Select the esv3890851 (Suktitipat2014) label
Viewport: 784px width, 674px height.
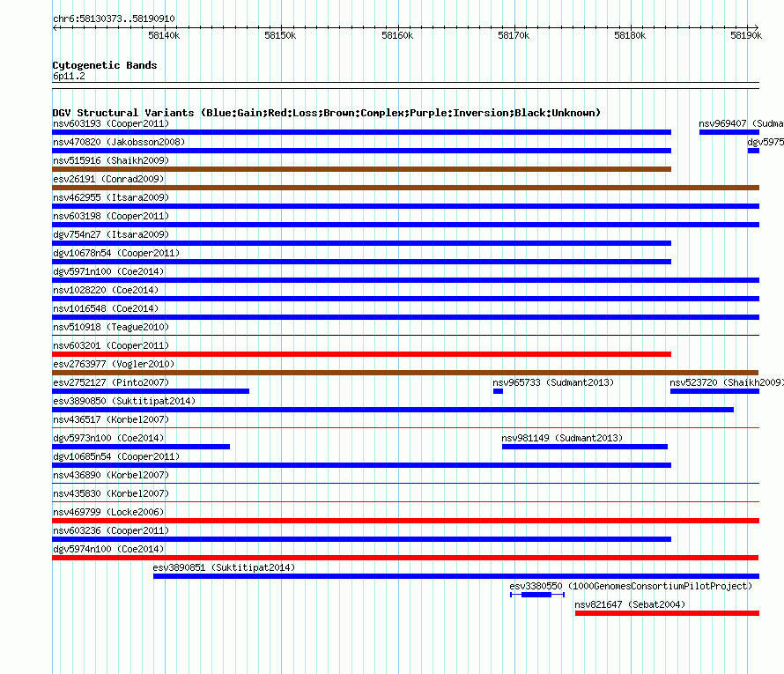click(225, 567)
